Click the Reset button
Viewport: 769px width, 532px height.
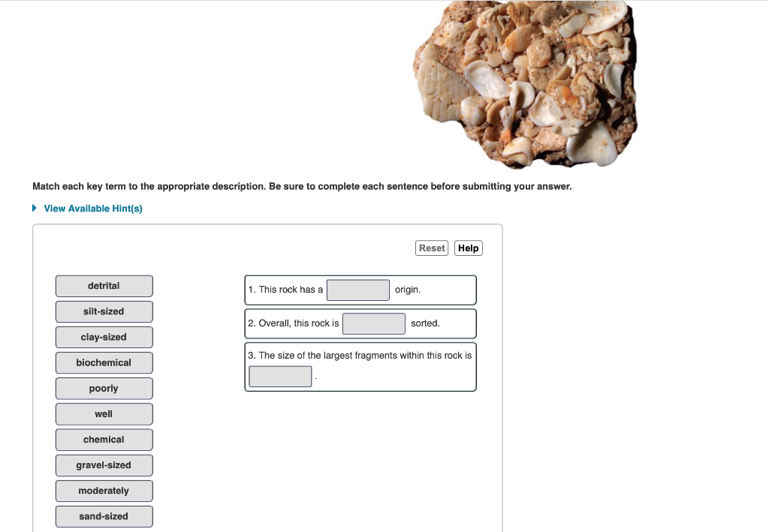point(432,248)
